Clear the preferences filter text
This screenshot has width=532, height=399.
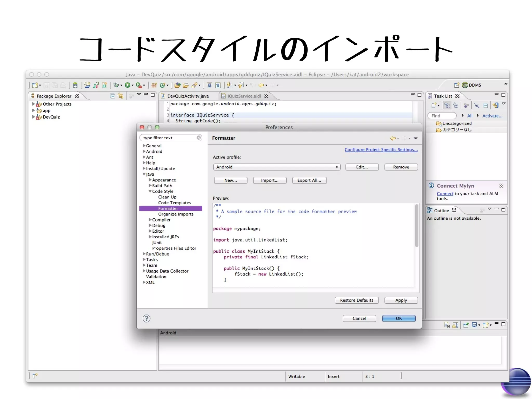point(199,138)
